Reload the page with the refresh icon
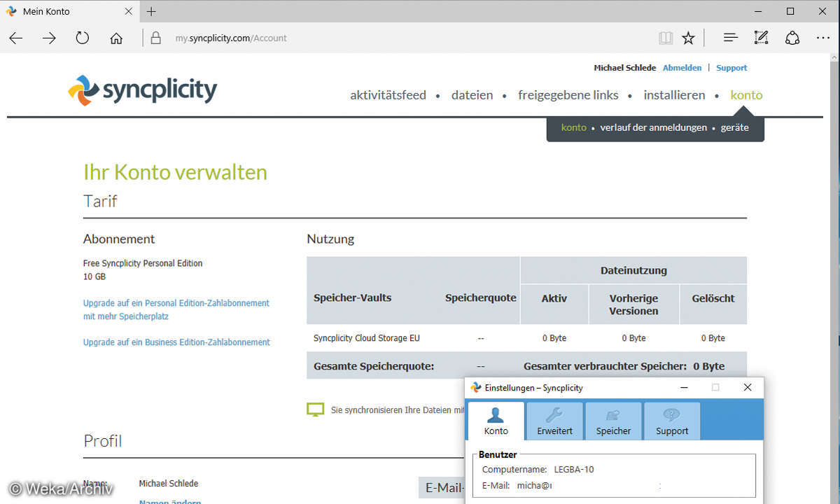 [83, 38]
